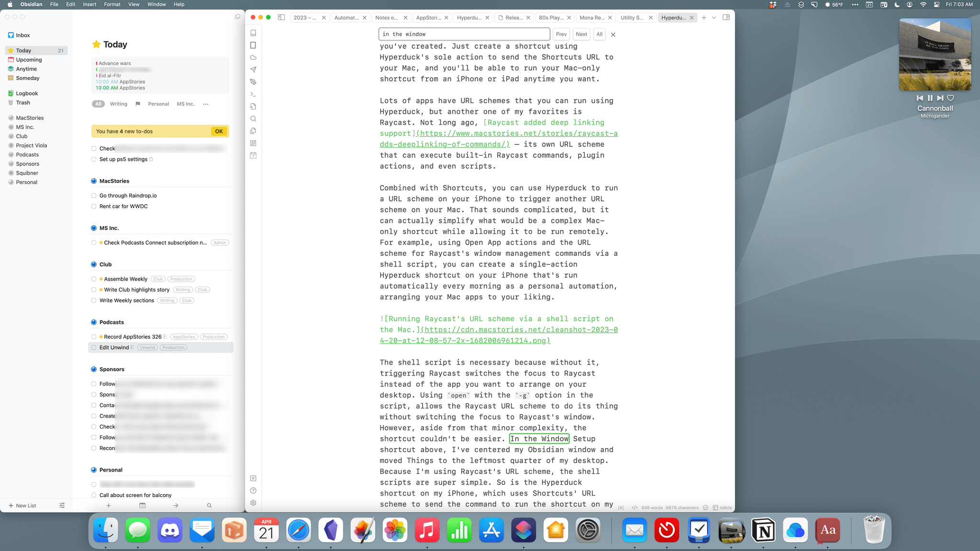The image size is (980, 551).
Task: Click the paper plane icon in Obsidian ribbon
Action: point(253,69)
